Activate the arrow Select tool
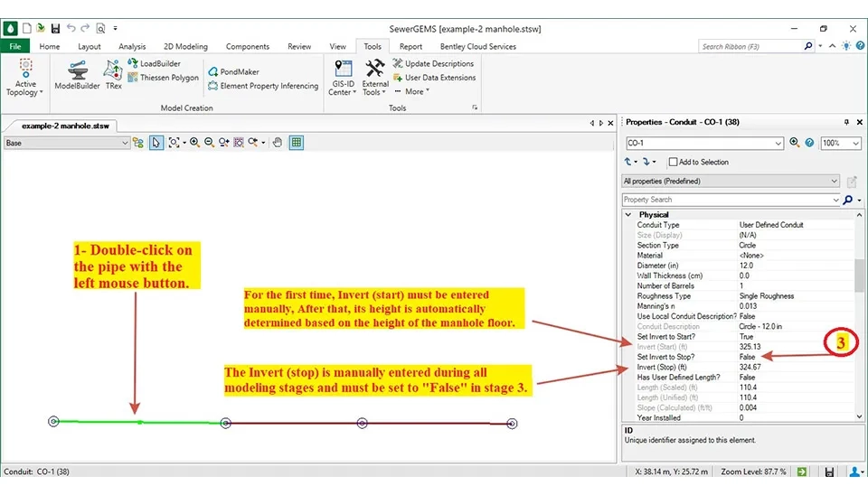Image resolution: width=868 pixels, height=495 pixels. click(156, 143)
